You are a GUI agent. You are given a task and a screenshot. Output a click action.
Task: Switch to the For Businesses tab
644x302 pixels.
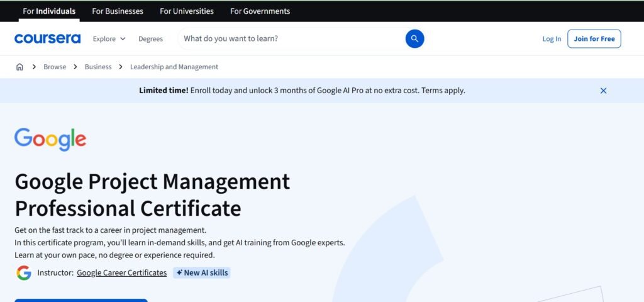point(118,11)
